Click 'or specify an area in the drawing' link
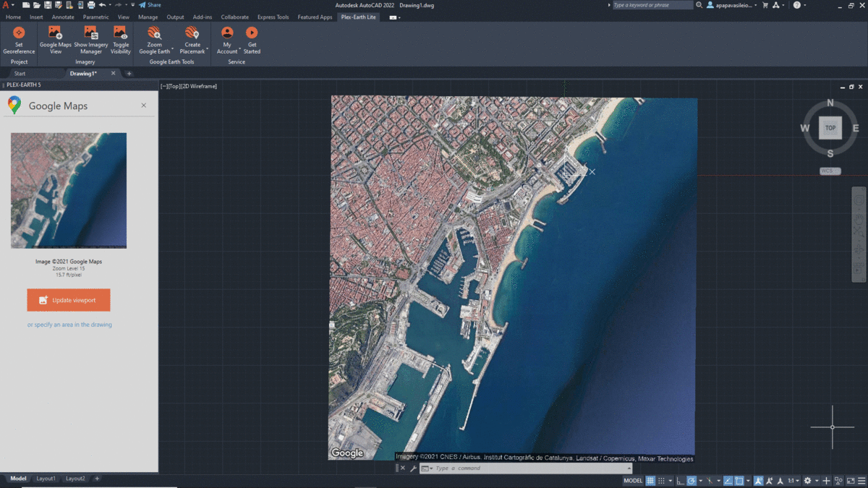Viewport: 868px width, 488px height. pyautogui.click(x=69, y=325)
